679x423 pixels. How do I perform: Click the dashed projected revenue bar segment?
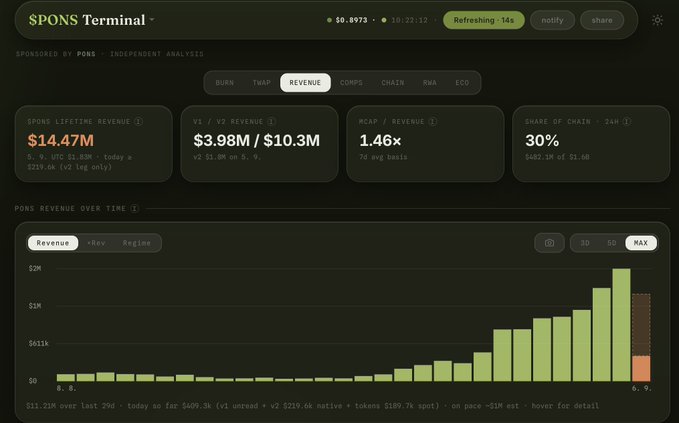(x=641, y=325)
